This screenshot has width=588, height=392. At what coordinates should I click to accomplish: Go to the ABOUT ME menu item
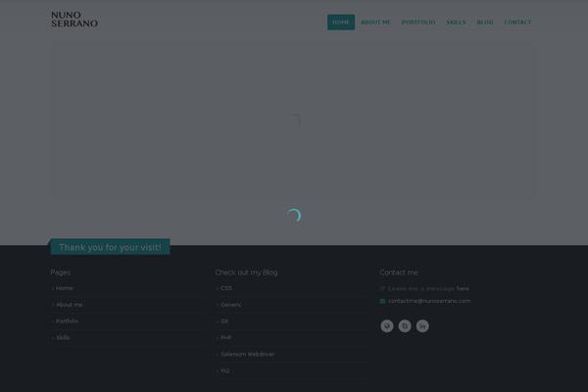(x=375, y=23)
